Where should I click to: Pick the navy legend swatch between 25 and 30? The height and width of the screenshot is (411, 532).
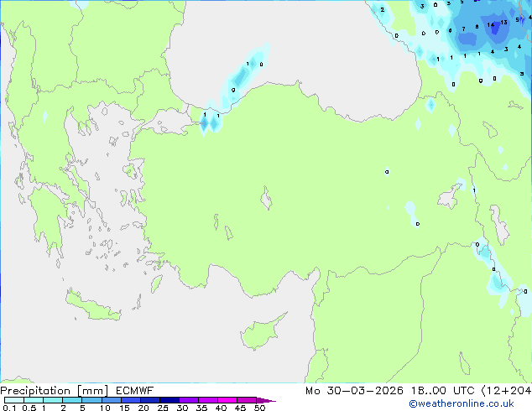pyautogui.click(x=169, y=400)
